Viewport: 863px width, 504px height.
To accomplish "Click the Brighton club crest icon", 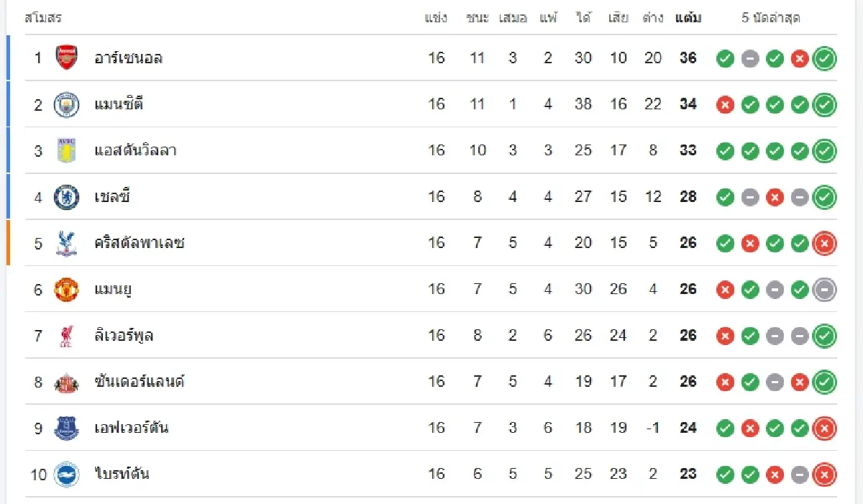I will (x=66, y=474).
